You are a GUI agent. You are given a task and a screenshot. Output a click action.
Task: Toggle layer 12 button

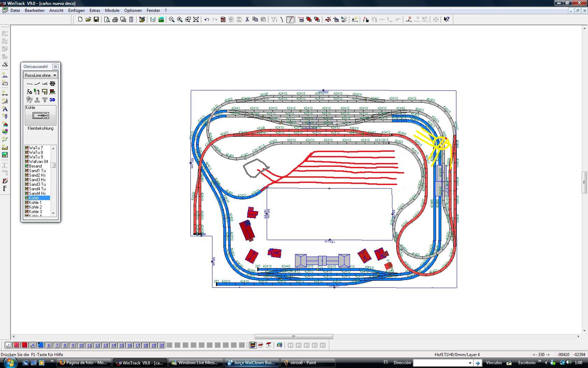(97, 345)
